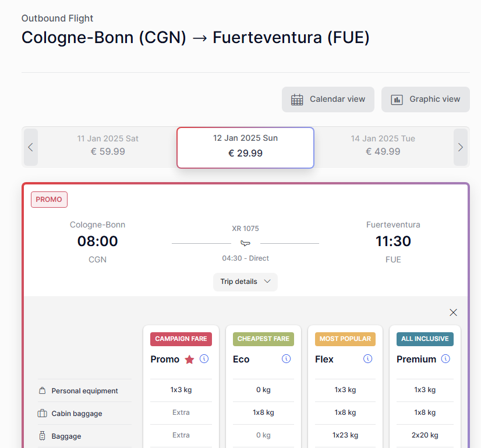
Task: Click the PROMO badge label
Action: tap(49, 200)
